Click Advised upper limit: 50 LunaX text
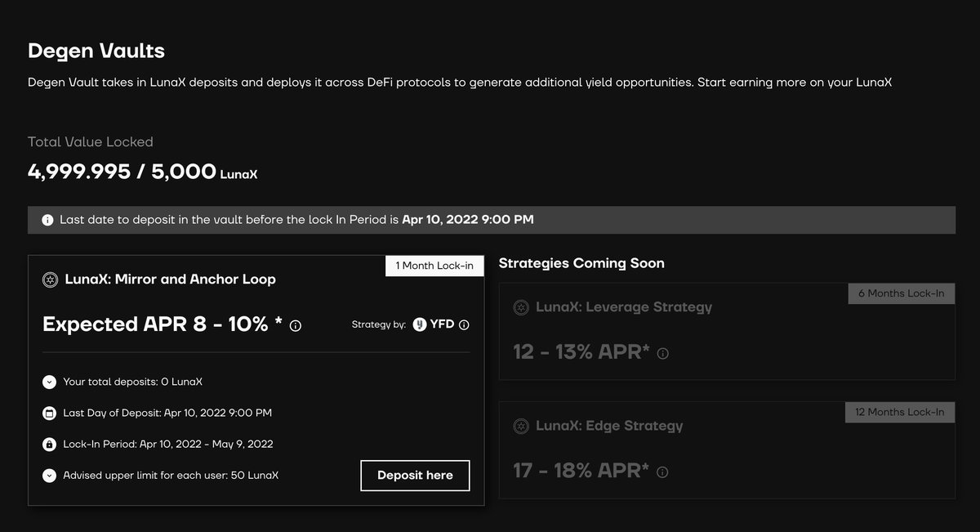The width and height of the screenshot is (980, 532). [171, 476]
